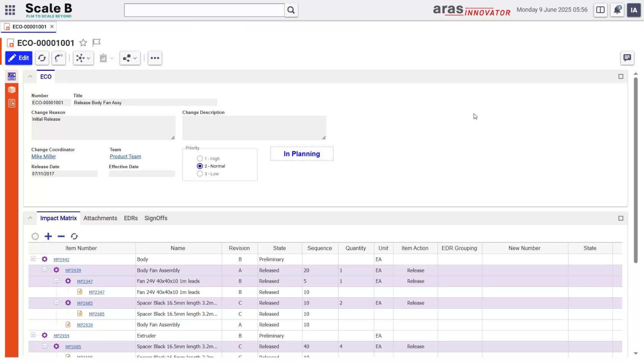Click into the top search input field
644x362 pixels.
204,10
